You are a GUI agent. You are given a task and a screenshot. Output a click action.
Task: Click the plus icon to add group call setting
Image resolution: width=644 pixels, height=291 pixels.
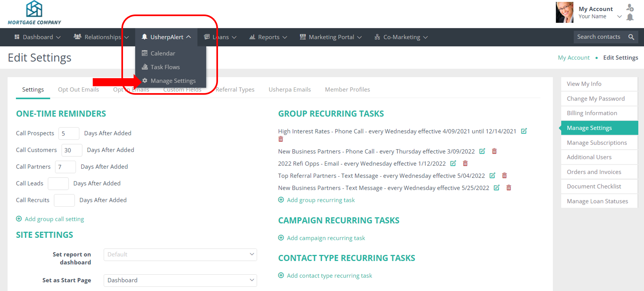tap(19, 219)
